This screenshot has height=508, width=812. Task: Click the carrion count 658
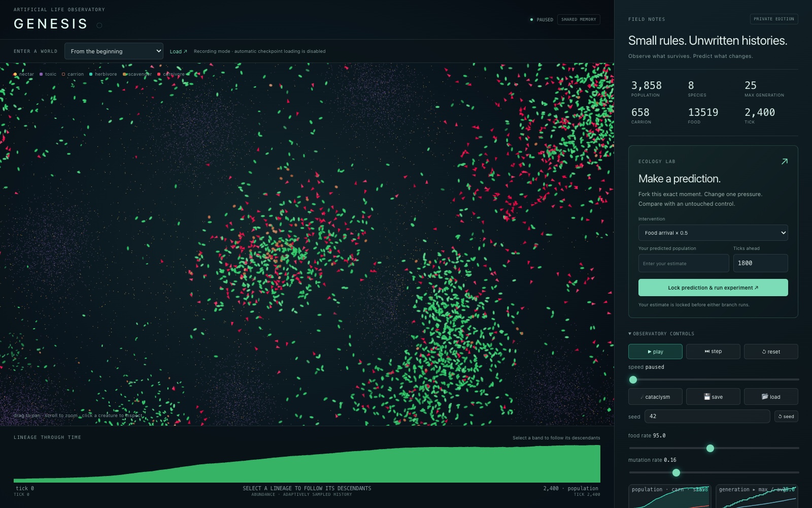coord(640,112)
